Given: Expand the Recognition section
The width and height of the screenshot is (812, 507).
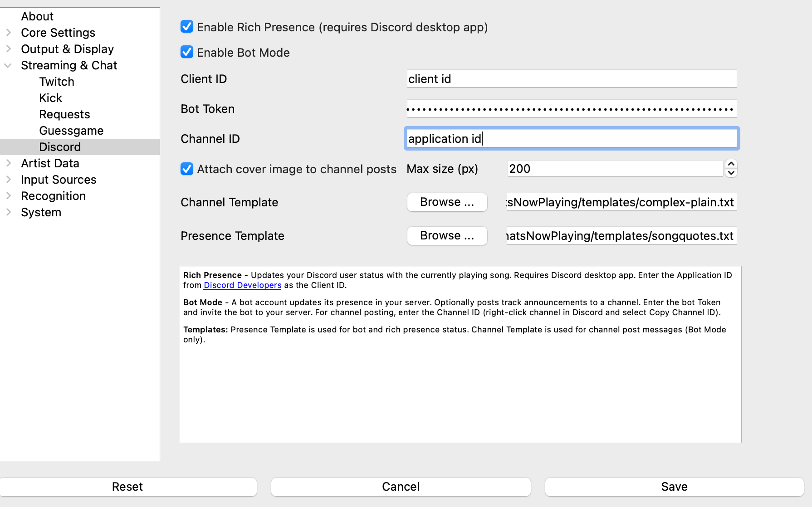Looking at the screenshot, I should pos(8,196).
